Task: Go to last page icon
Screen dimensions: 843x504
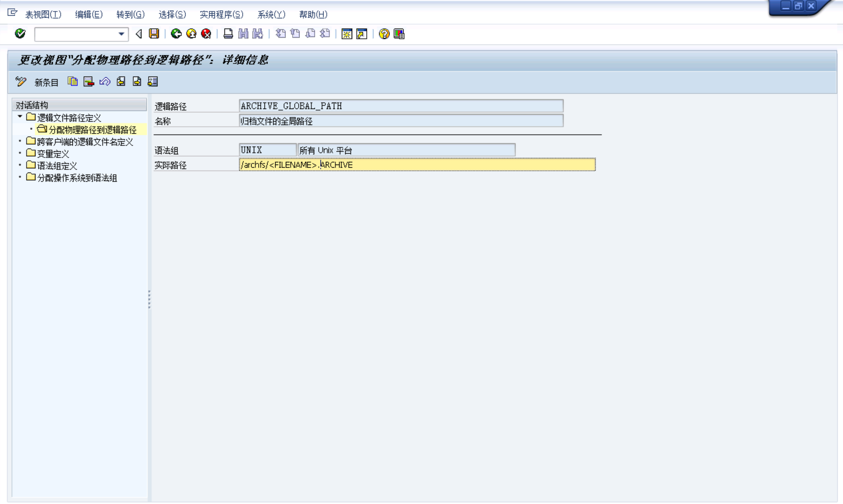Action: (x=325, y=34)
